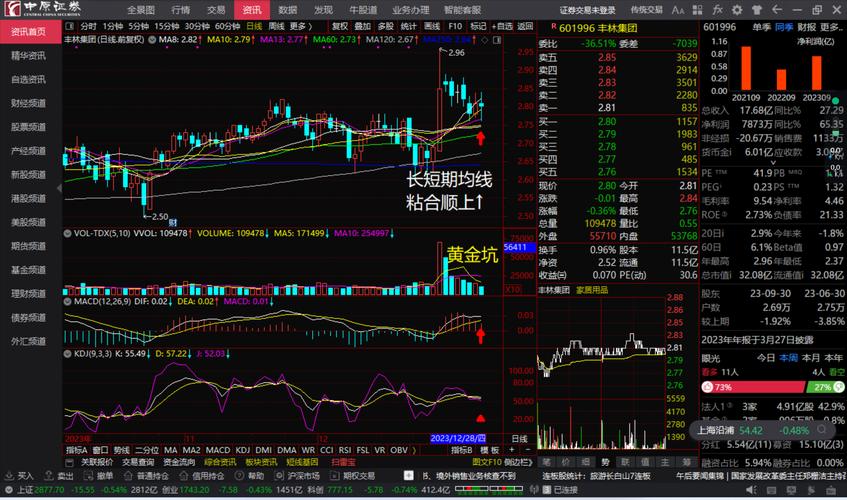847x500 pixels.
Task: Click the icon left of 关联报价
Action: (69, 462)
